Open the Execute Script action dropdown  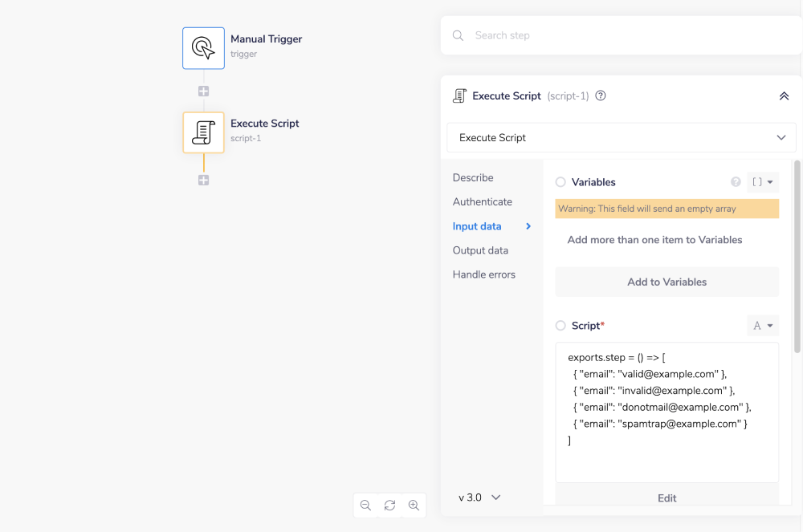click(x=621, y=138)
